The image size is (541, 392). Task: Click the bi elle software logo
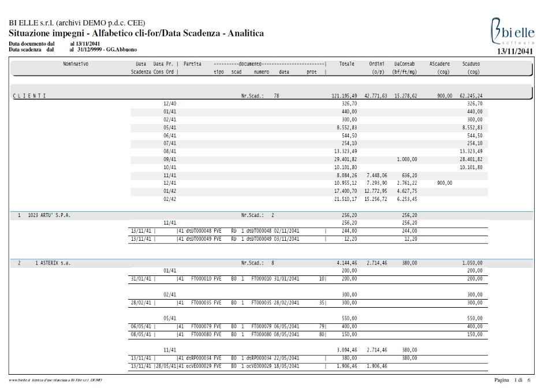(x=513, y=31)
